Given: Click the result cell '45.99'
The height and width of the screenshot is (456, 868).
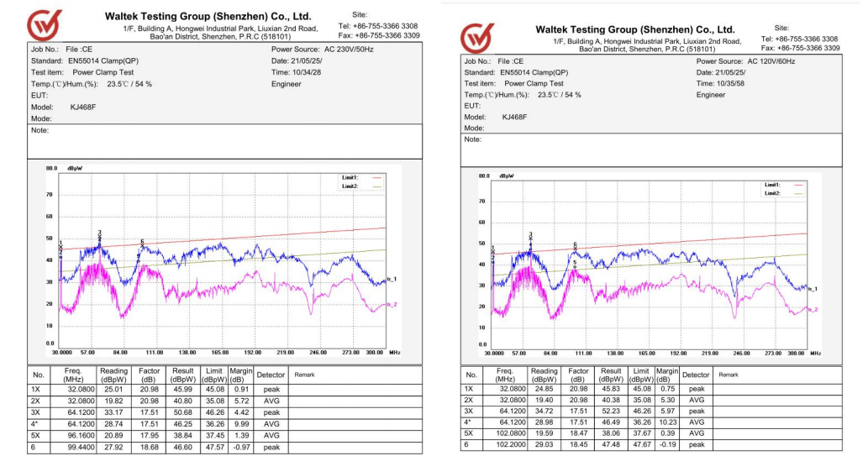Looking at the screenshot, I should pyautogui.click(x=182, y=390).
